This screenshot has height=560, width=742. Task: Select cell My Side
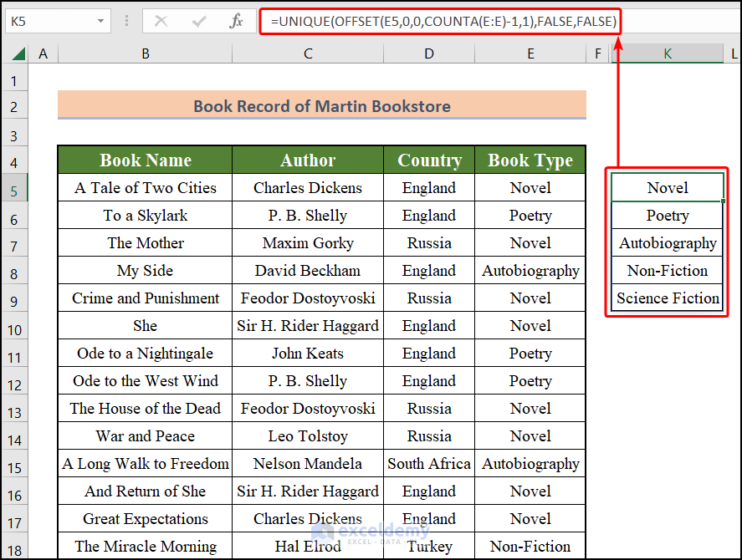coord(146,271)
